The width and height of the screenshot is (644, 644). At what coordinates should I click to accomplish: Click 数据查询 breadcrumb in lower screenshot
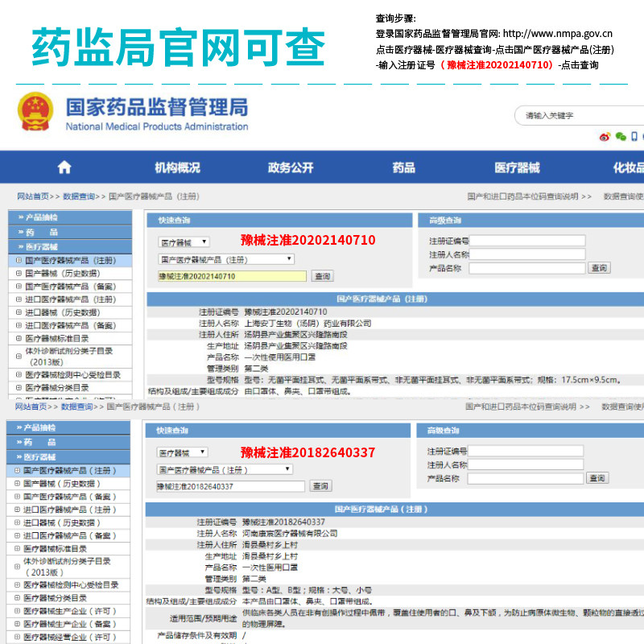coord(76,407)
